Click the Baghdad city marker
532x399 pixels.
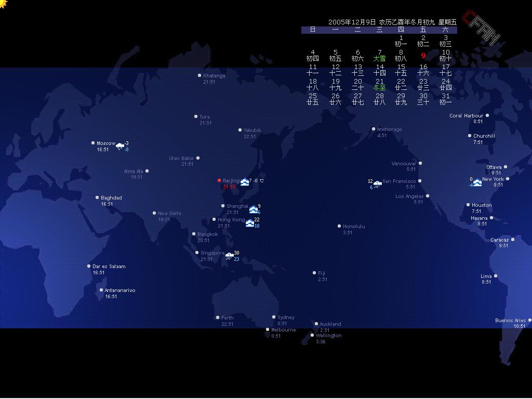point(97,197)
